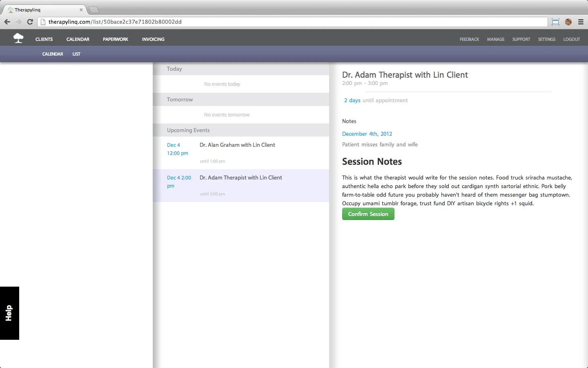The image size is (588, 368).
Task: Click the green Confirm Session button
Action: (x=368, y=214)
